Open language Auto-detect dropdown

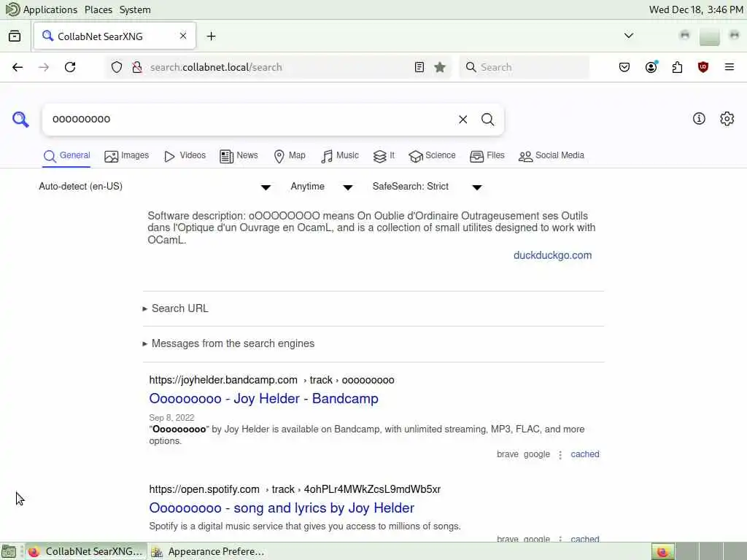155,187
